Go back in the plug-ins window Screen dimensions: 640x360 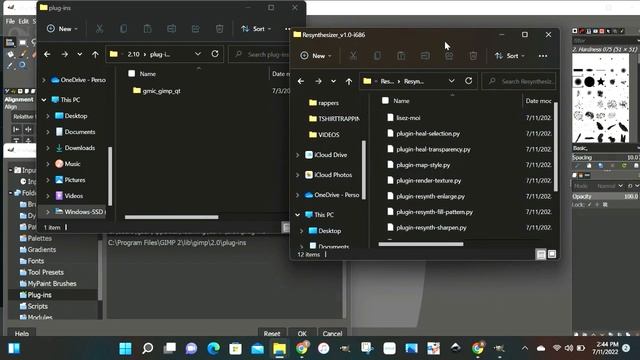point(47,54)
